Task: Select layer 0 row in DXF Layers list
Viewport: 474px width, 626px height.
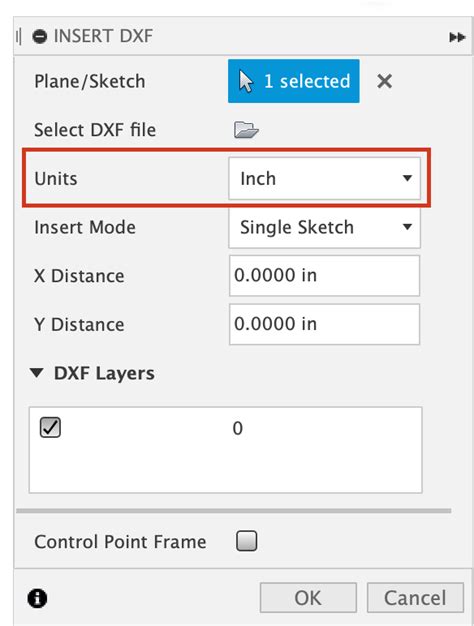Action: coord(225,428)
